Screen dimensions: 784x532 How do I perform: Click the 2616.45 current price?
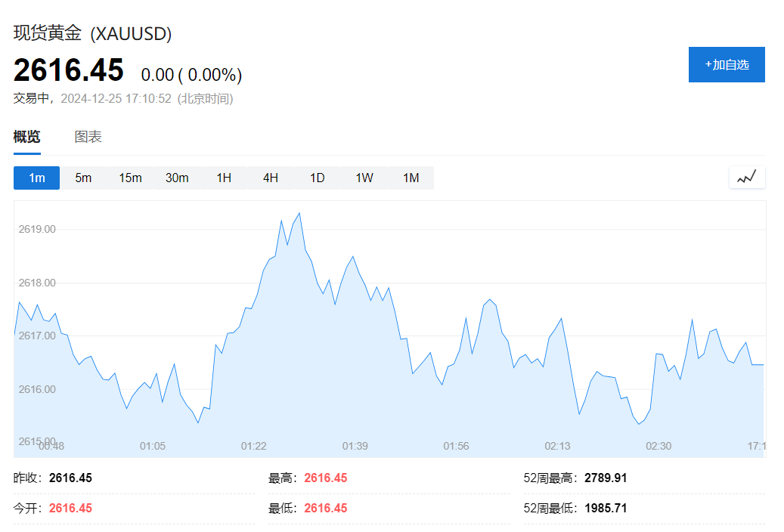pos(69,70)
